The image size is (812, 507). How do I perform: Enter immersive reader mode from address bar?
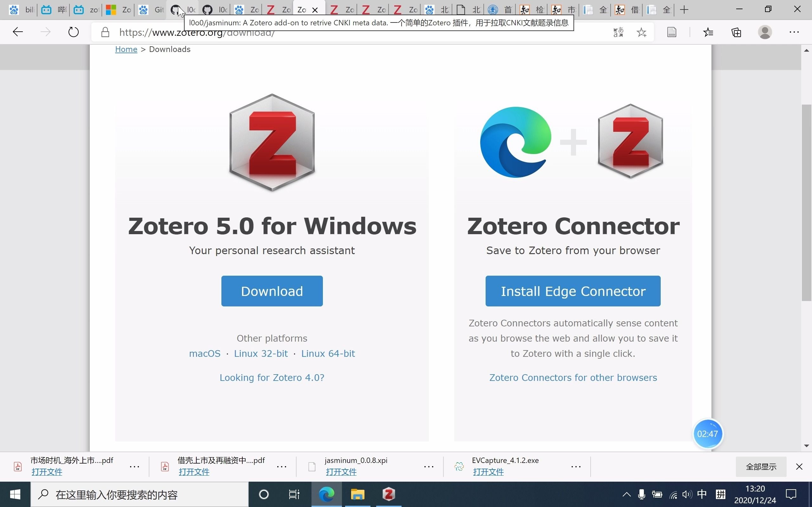(671, 32)
